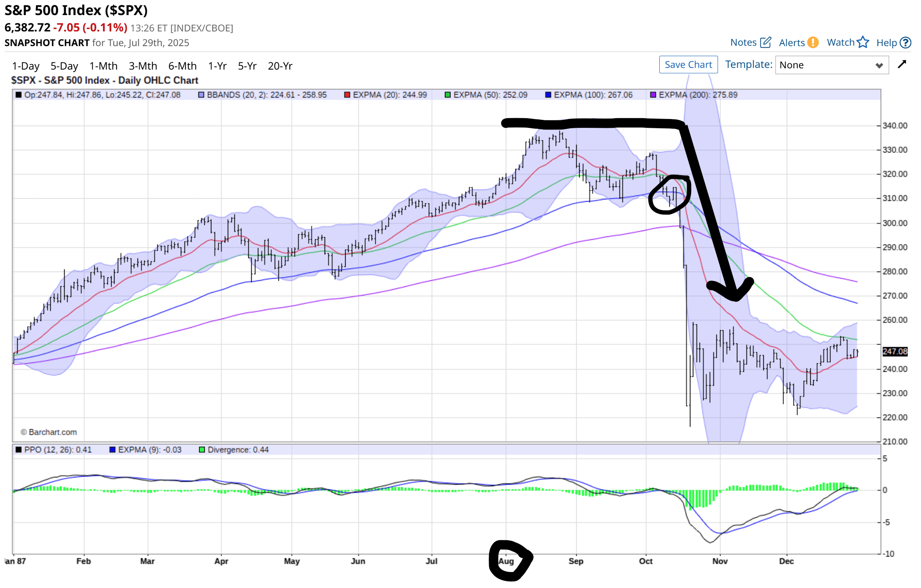
Task: Select the 6-Mth timeframe
Action: [x=182, y=66]
